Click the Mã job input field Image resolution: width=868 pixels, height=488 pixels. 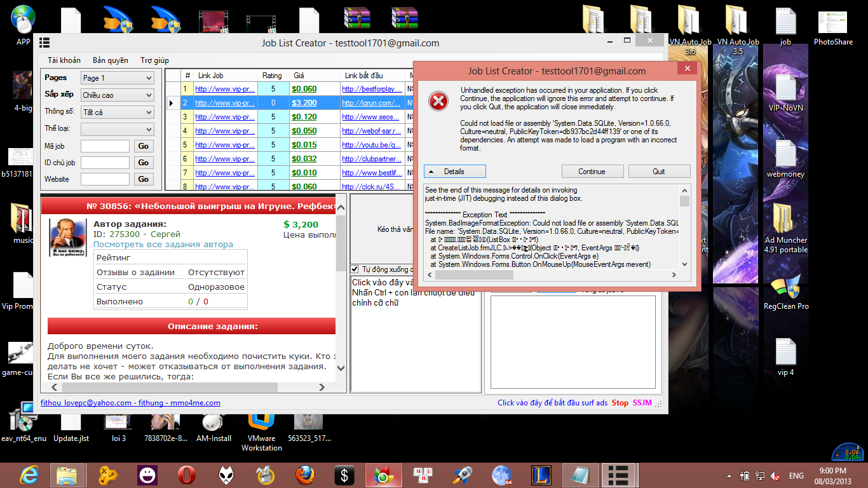pos(105,146)
